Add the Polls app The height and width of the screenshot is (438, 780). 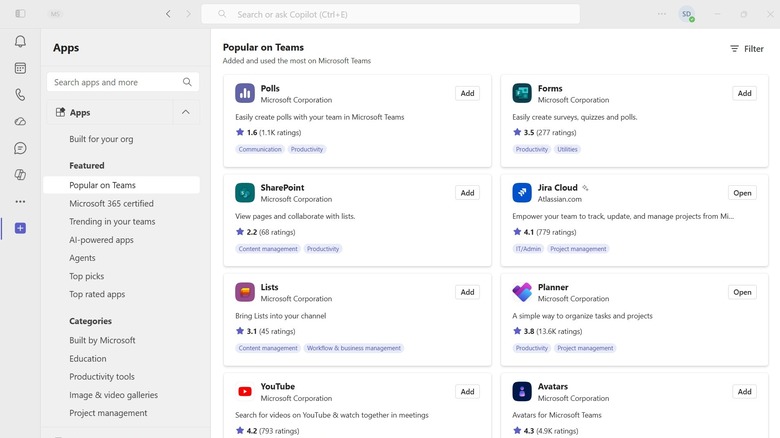(467, 93)
